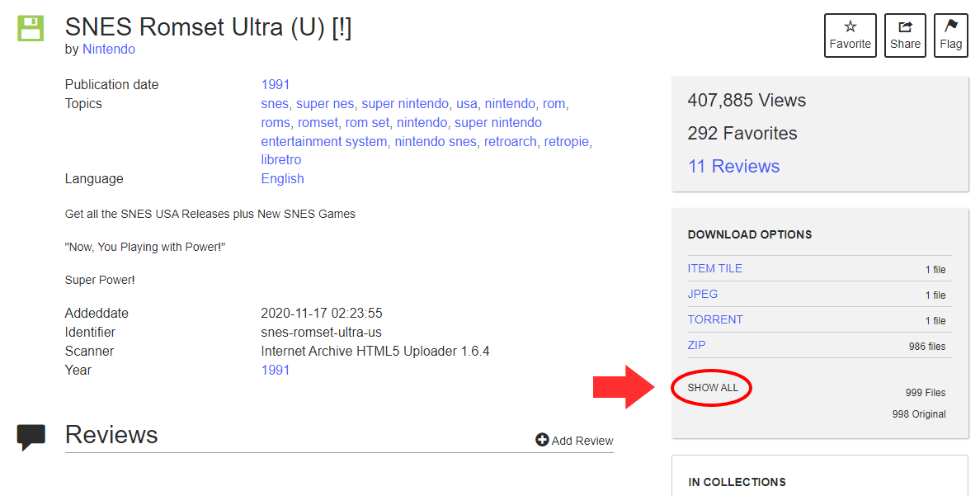This screenshot has width=980, height=496.
Task: Open the Nintendo creator link
Action: point(108,50)
